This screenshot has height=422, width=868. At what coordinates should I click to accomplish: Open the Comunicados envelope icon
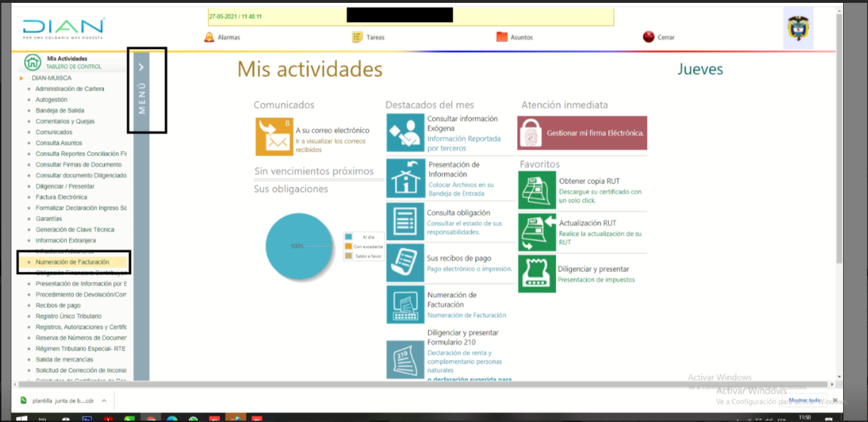click(x=273, y=137)
